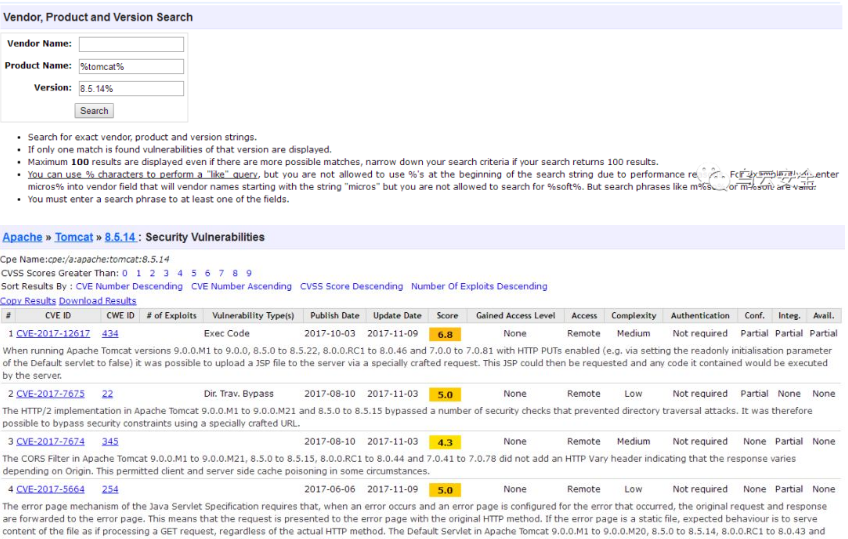
Task: Filter CVSS scores greater than 1
Action: 138,274
